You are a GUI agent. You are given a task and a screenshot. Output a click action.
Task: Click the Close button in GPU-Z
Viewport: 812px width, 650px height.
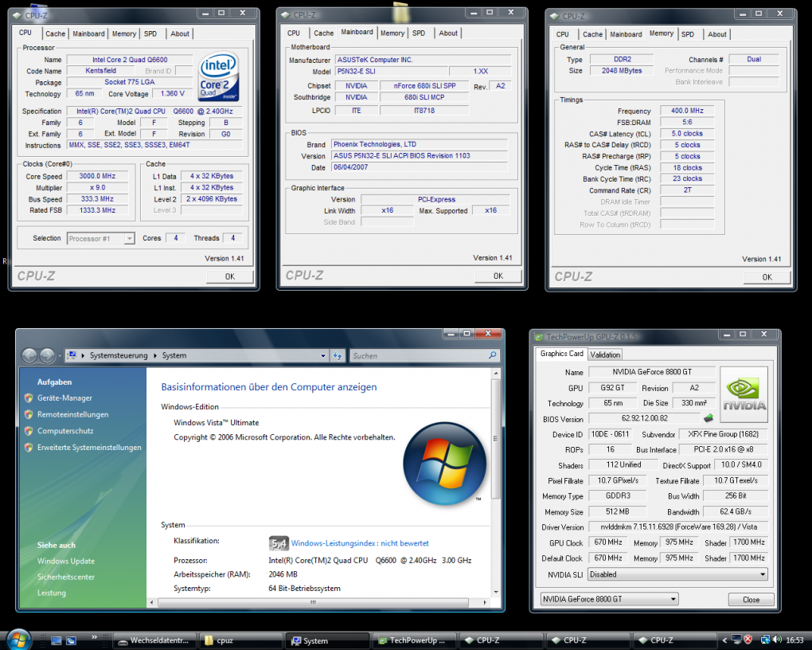point(751,600)
